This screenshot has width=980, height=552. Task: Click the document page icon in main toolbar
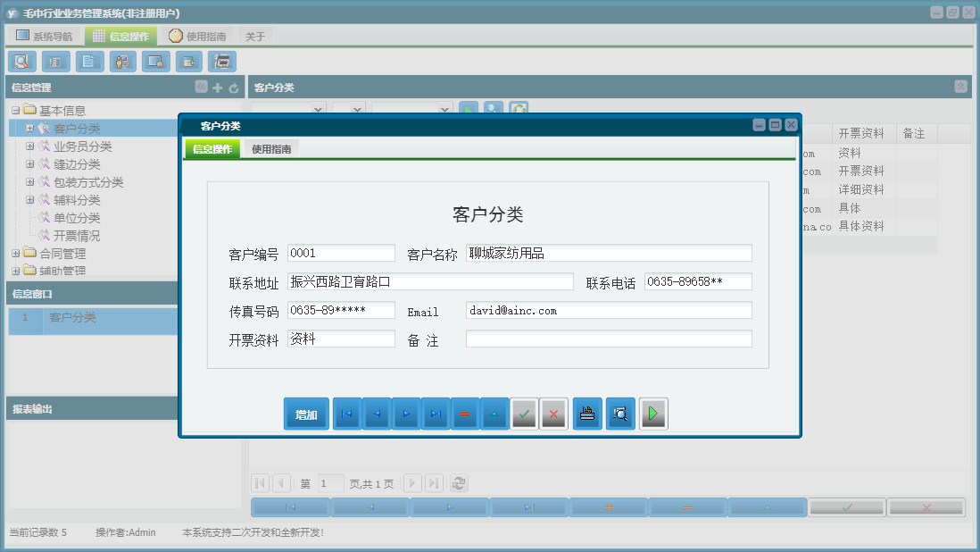(89, 62)
